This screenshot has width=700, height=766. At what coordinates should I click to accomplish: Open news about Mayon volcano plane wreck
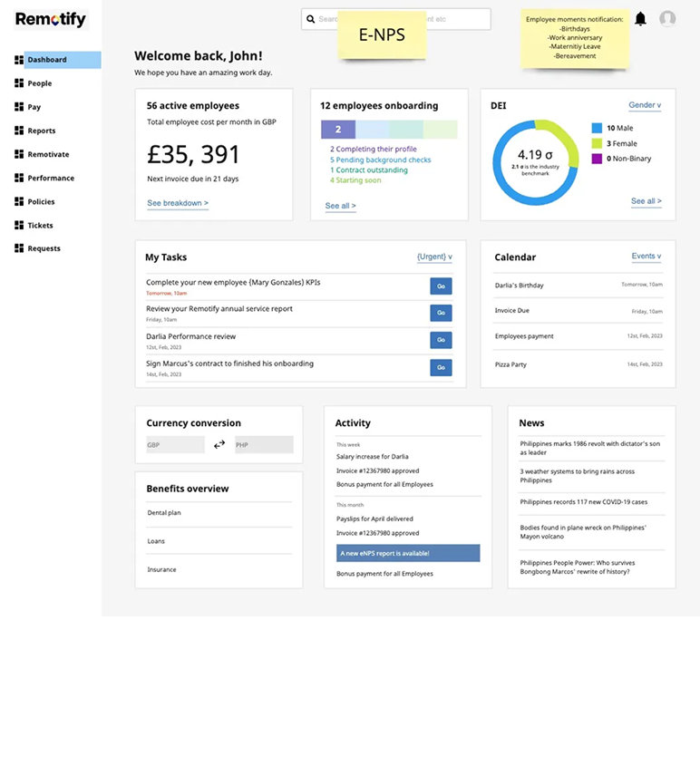583,532
